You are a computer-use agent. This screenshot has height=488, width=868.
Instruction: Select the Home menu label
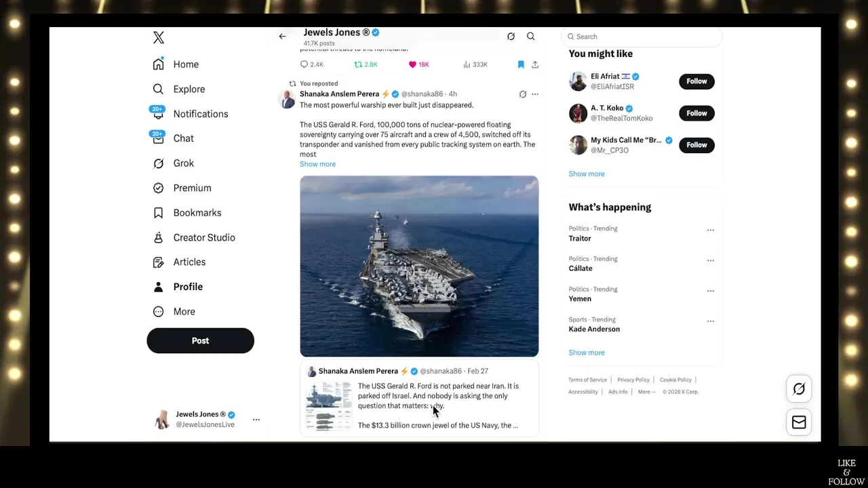click(x=186, y=64)
